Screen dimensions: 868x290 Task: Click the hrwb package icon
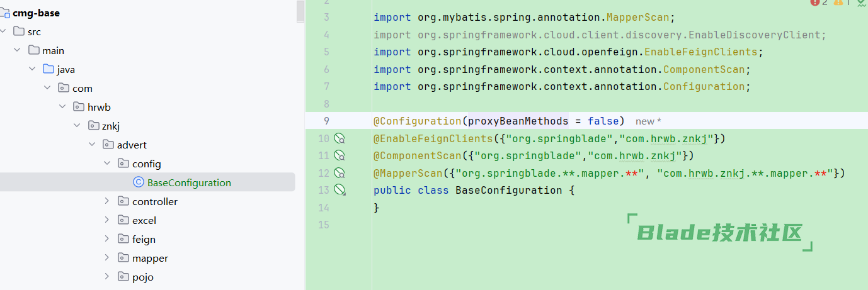(79, 107)
